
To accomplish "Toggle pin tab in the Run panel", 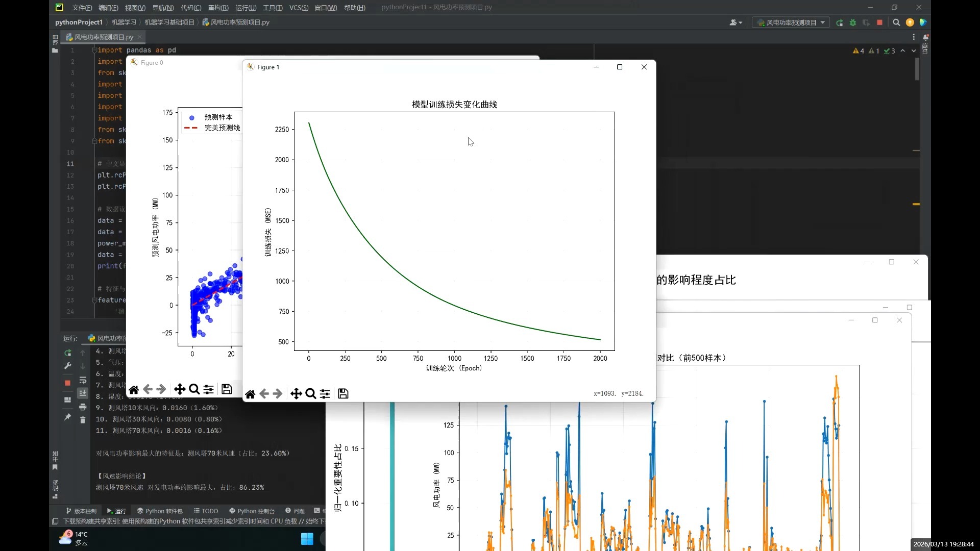I will [67, 417].
